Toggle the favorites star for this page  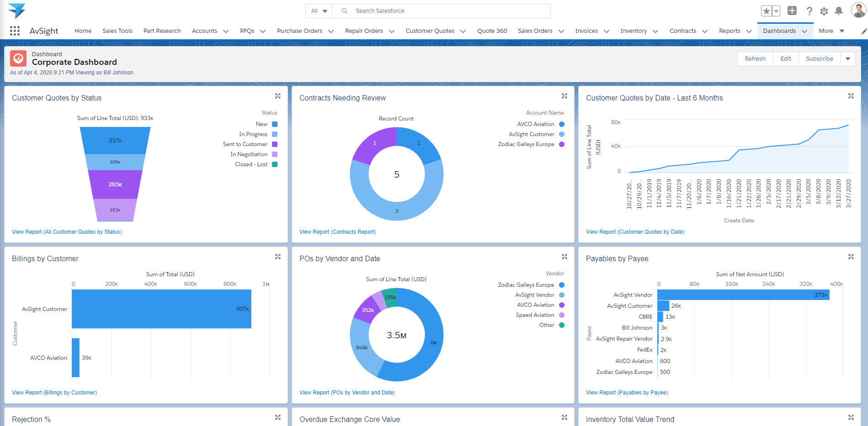767,11
